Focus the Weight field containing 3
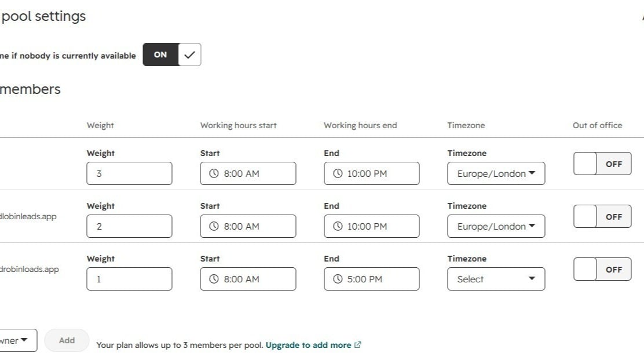This screenshot has height=363, width=644. point(129,173)
